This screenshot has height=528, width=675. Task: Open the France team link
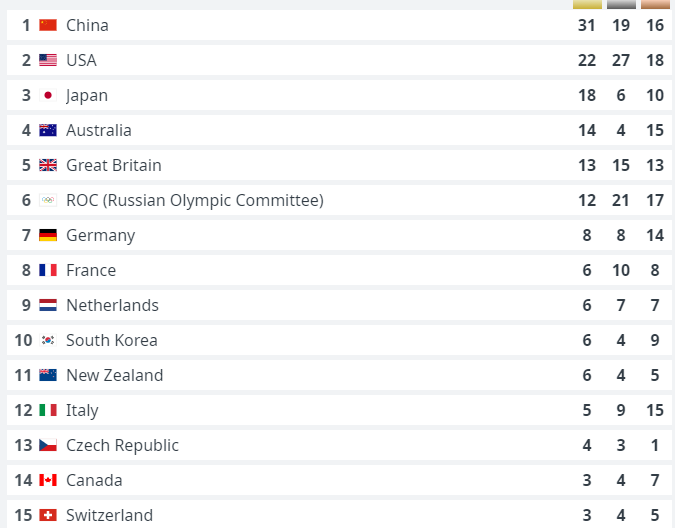[x=91, y=270]
